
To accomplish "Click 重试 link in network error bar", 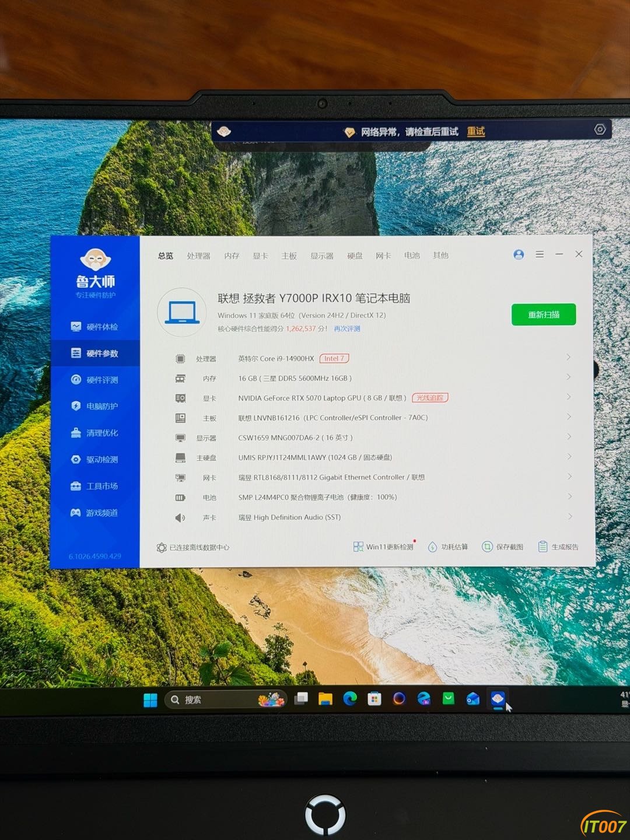I will click(476, 132).
